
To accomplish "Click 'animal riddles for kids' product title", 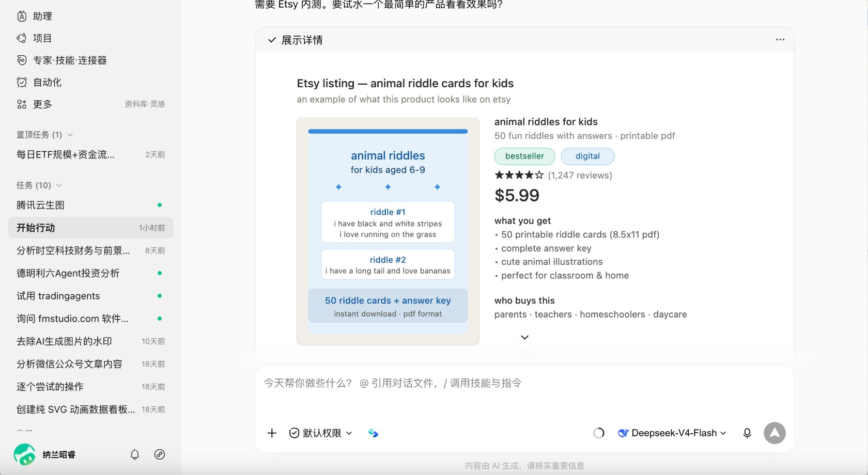I will (x=546, y=122).
